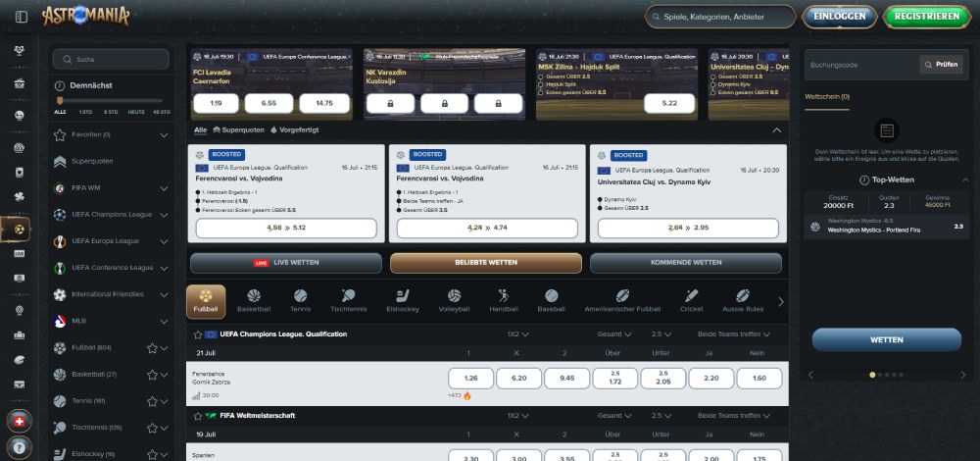Switch to the Vorgefertigt filter tab
This screenshot has height=461, width=980.
tap(294, 130)
